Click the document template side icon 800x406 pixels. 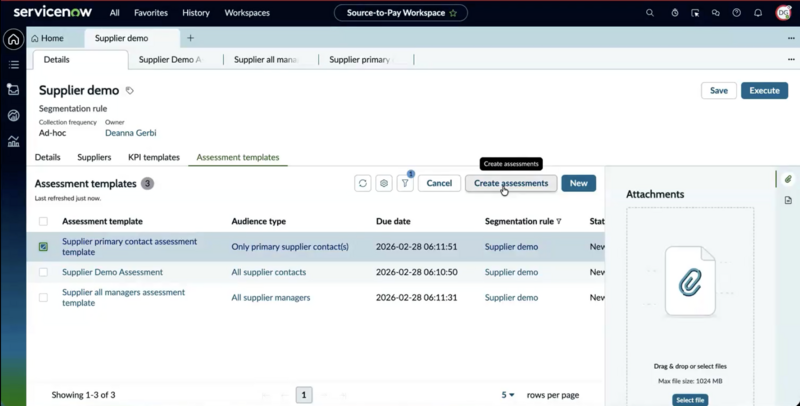point(788,200)
